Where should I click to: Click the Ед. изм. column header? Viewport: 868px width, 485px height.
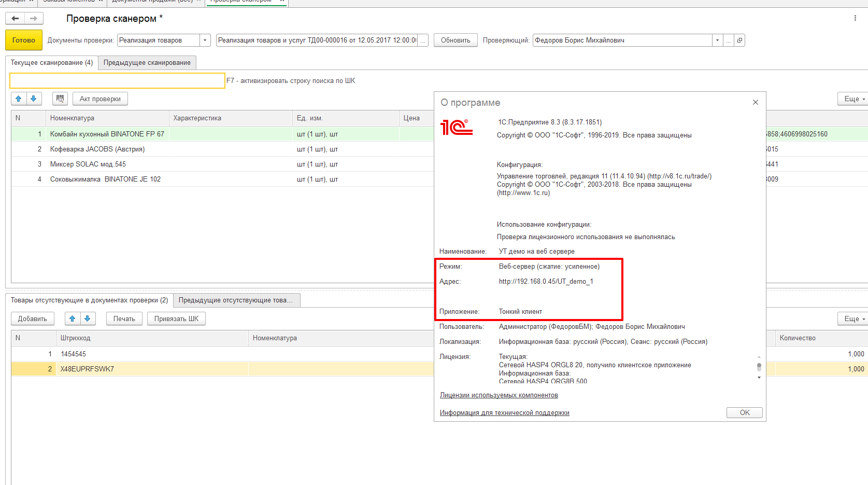click(x=346, y=118)
